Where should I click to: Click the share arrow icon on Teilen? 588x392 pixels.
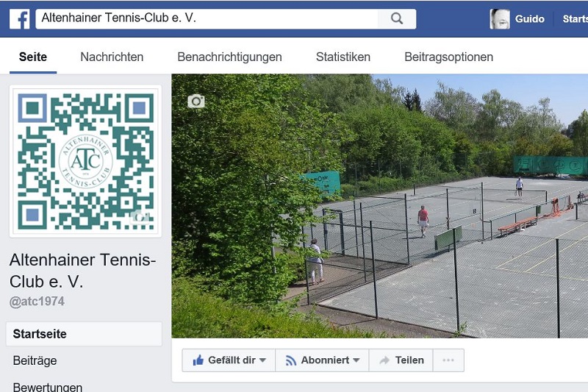(x=384, y=360)
